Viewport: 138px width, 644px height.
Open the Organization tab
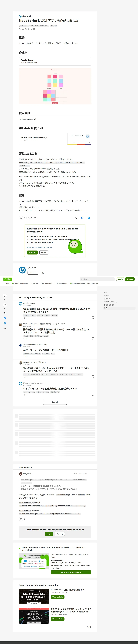[93, 283]
